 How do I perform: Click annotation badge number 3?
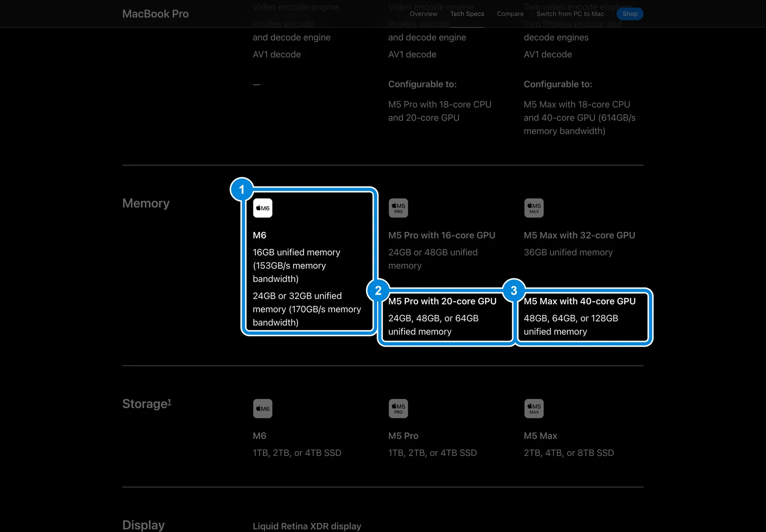(514, 291)
